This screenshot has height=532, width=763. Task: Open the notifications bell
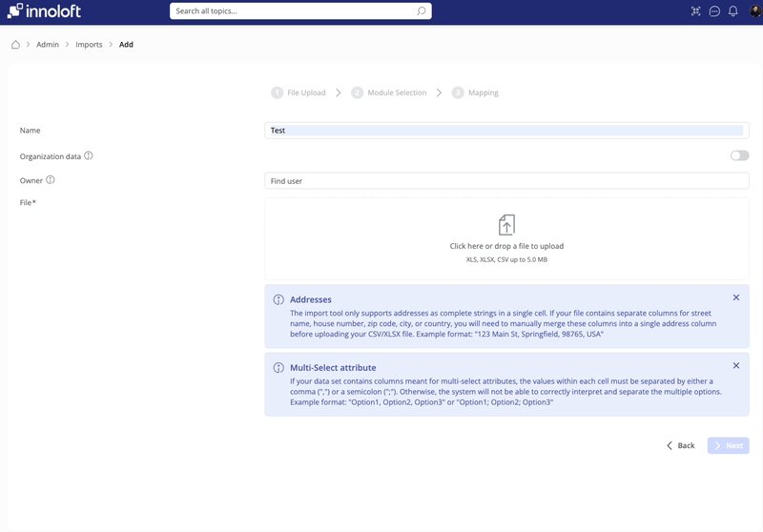click(x=733, y=11)
